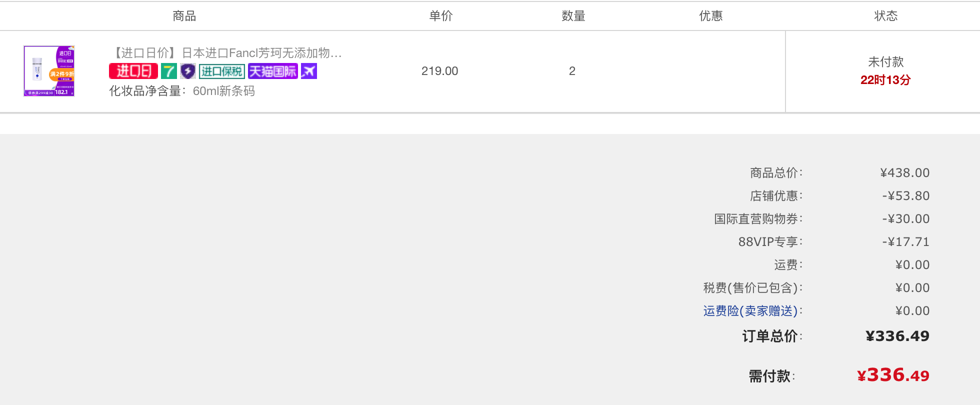The height and width of the screenshot is (405, 980).
Task: Click the purple shield lightning badge icon
Action: pyautogui.click(x=188, y=71)
